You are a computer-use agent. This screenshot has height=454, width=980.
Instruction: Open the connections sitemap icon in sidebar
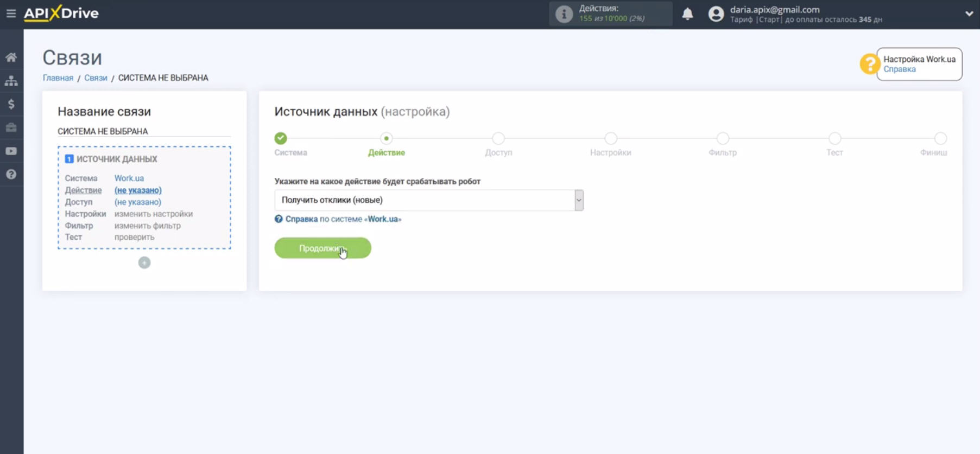tap(11, 81)
